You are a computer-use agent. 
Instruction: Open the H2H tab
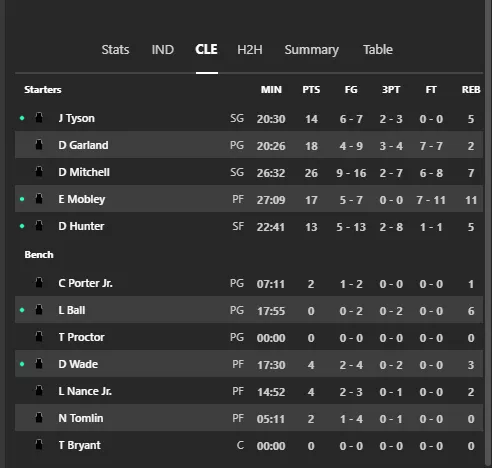pyautogui.click(x=250, y=50)
